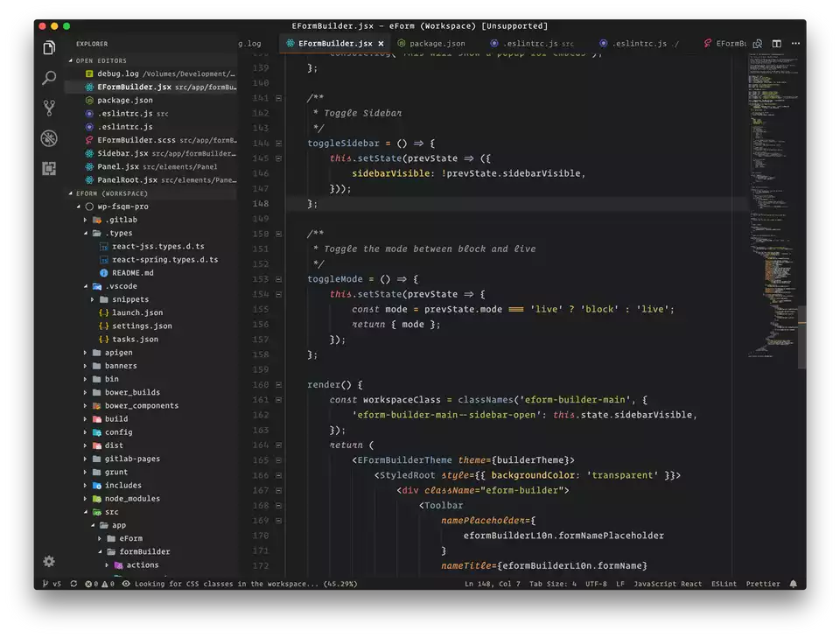Fold the return block at line 164
The image size is (840, 638).
278,445
